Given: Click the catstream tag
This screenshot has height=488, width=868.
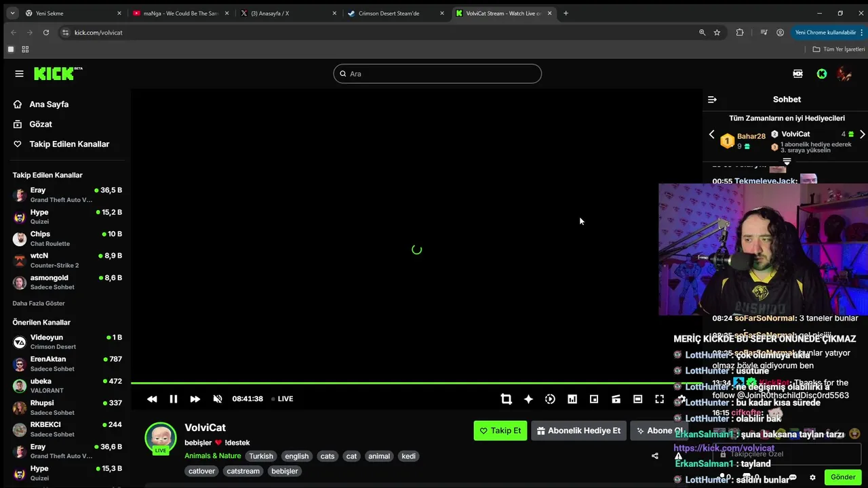Looking at the screenshot, I should [x=243, y=471].
